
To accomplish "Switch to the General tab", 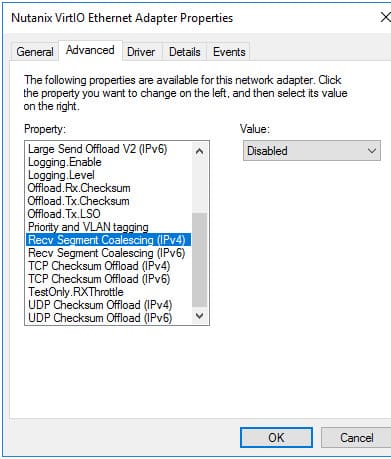I will click(35, 52).
